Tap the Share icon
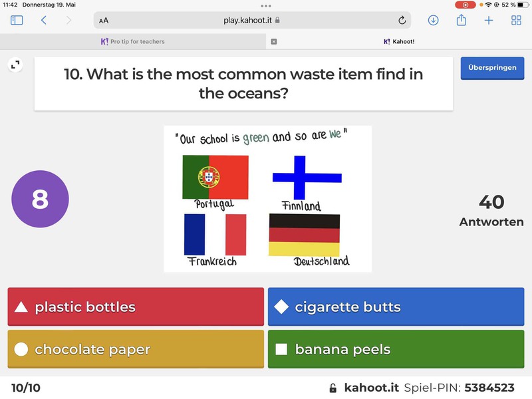The width and height of the screenshot is (532, 399). (x=461, y=20)
